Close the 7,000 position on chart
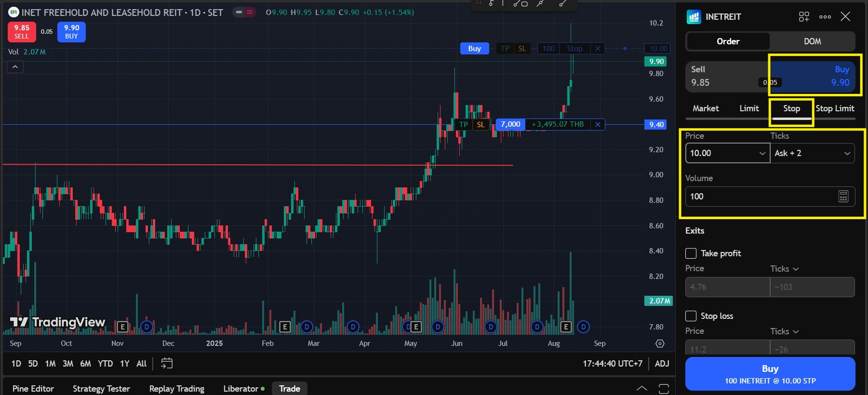The image size is (868, 395). [598, 124]
